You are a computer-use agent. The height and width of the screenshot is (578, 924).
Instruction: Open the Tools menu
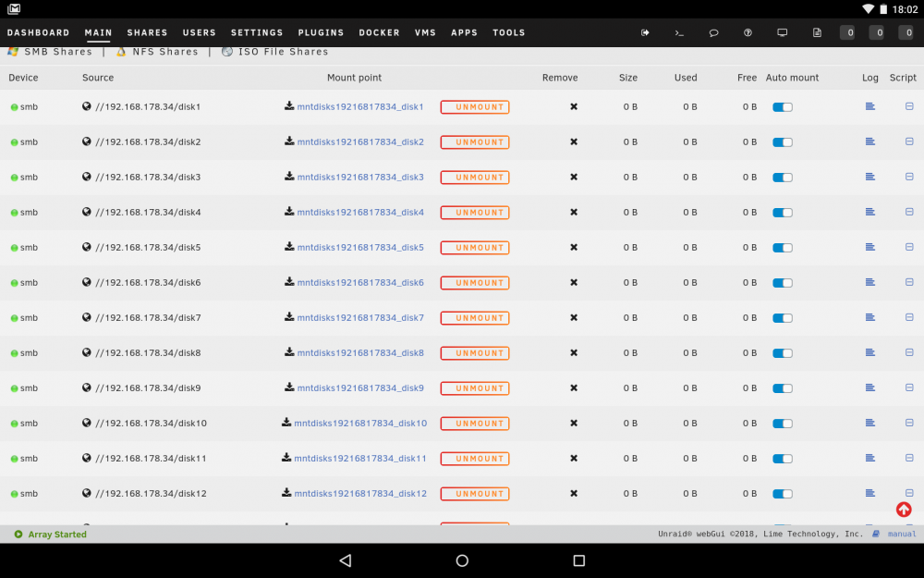coord(509,32)
